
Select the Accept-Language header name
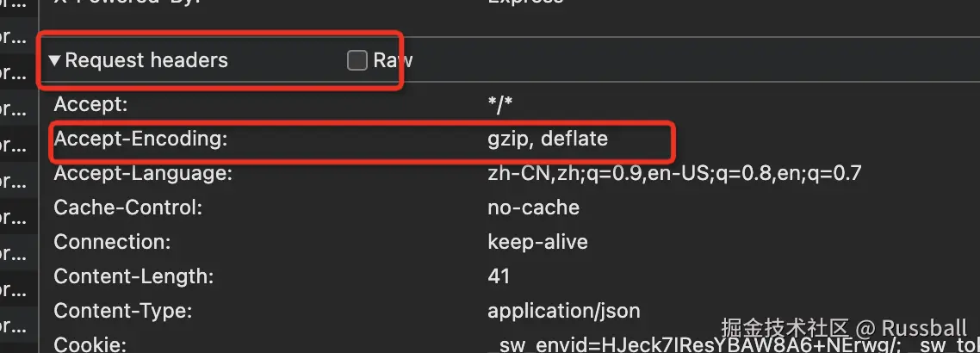143,173
